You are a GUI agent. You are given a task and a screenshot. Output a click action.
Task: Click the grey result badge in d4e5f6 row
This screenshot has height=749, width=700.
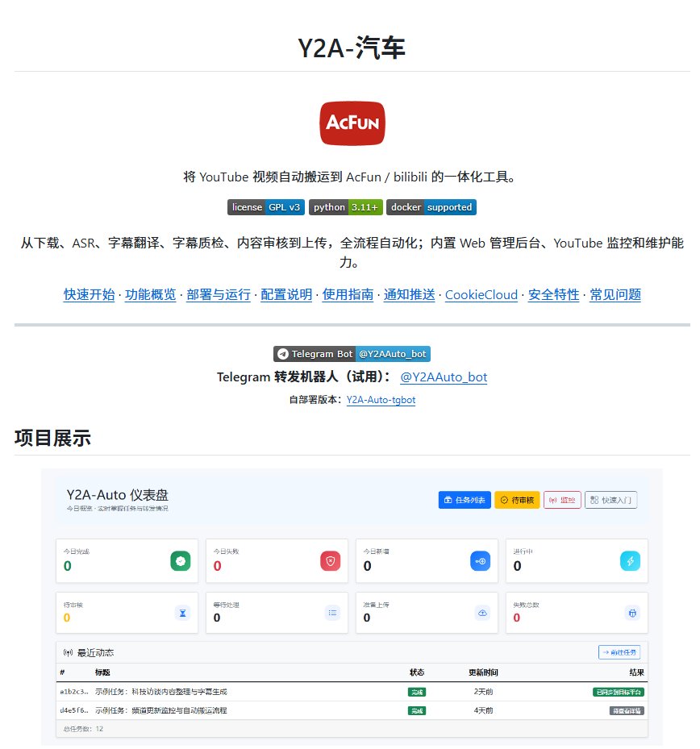(627, 711)
